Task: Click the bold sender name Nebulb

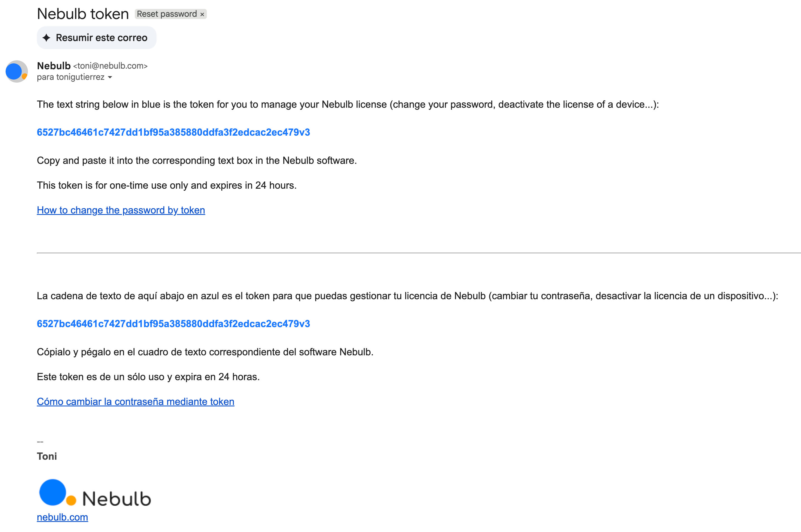Action: point(54,66)
